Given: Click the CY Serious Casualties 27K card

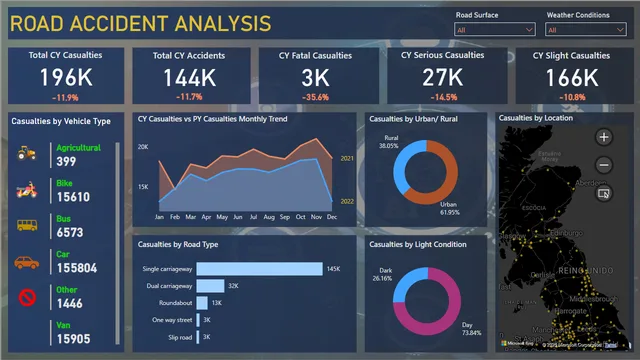Looking at the screenshot, I should point(447,76).
